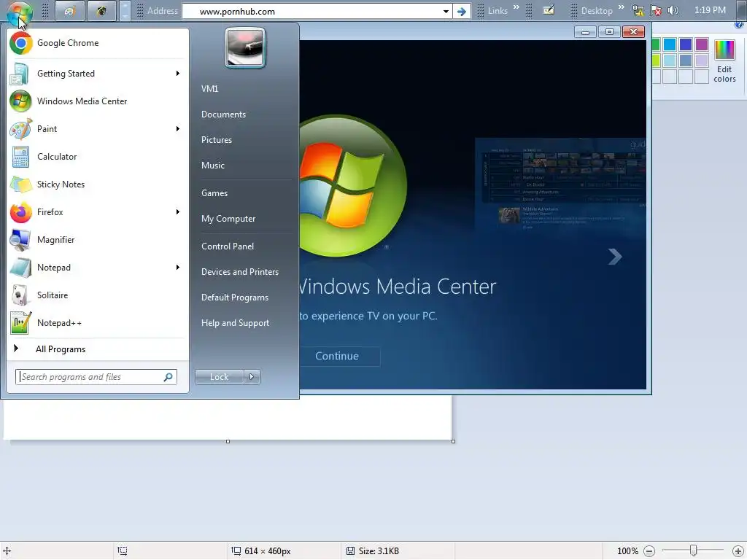Image resolution: width=747 pixels, height=560 pixels.
Task: Pick the lavender swatch in Paint palette
Action: 702,61
